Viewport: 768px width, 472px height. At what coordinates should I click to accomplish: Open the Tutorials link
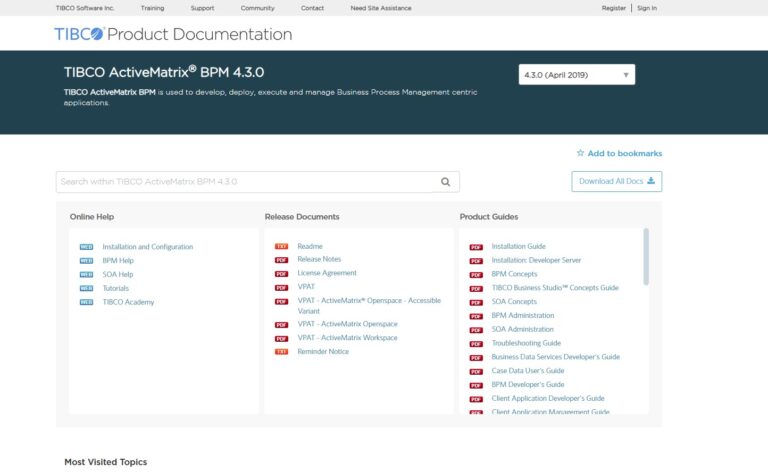(x=116, y=288)
